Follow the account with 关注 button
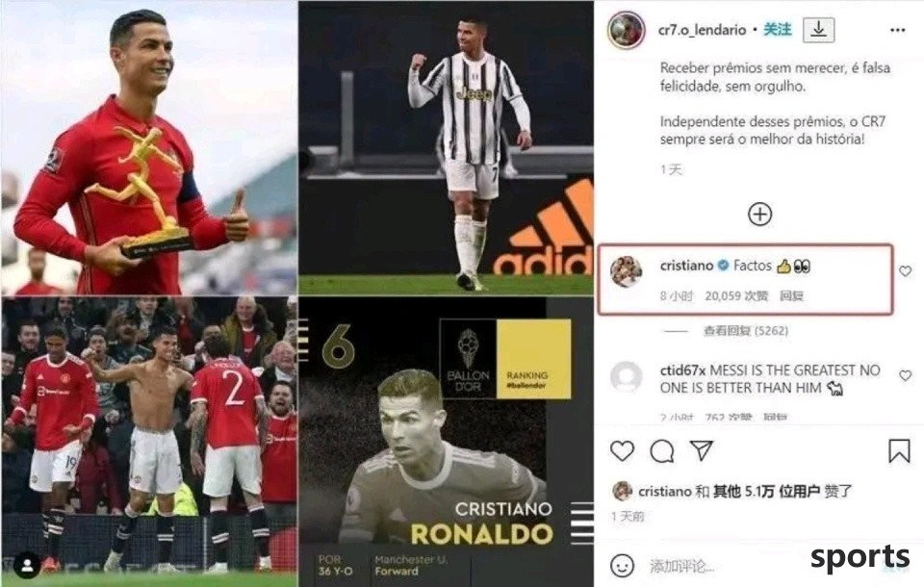Viewport: 924px width, 587px height. tap(778, 30)
